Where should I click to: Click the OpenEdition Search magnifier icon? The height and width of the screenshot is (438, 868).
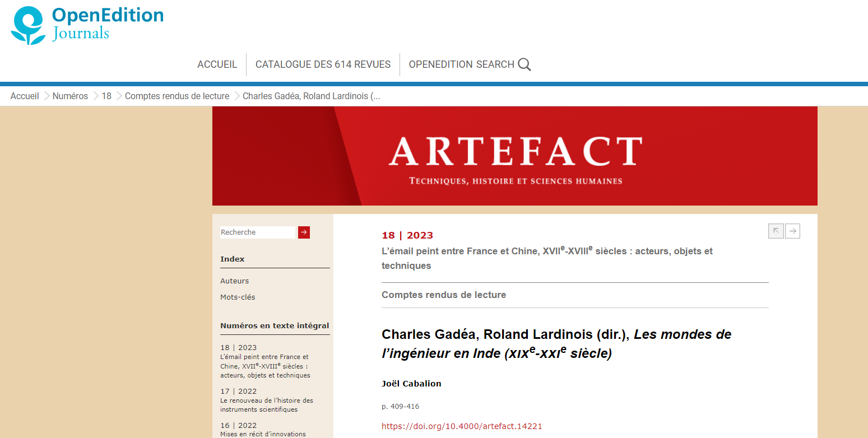pyautogui.click(x=524, y=64)
